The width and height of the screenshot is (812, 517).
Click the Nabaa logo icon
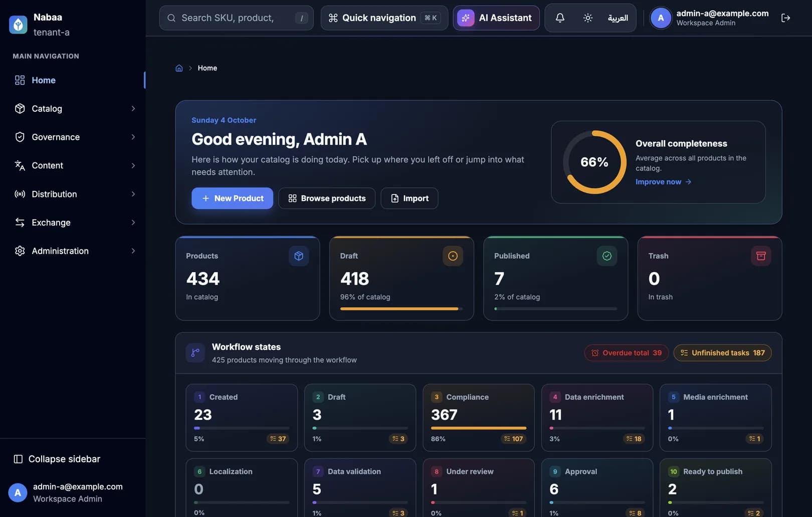pos(18,25)
